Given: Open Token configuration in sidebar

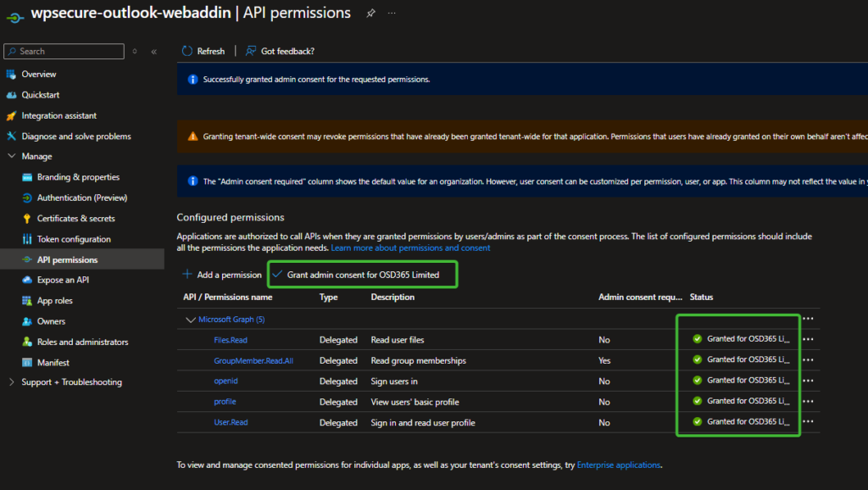Looking at the screenshot, I should point(74,239).
